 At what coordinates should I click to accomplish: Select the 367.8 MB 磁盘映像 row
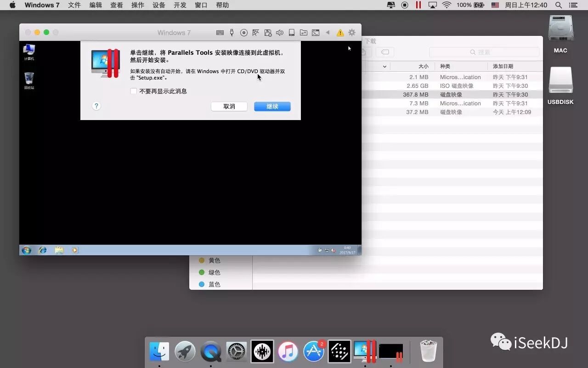tap(452, 95)
